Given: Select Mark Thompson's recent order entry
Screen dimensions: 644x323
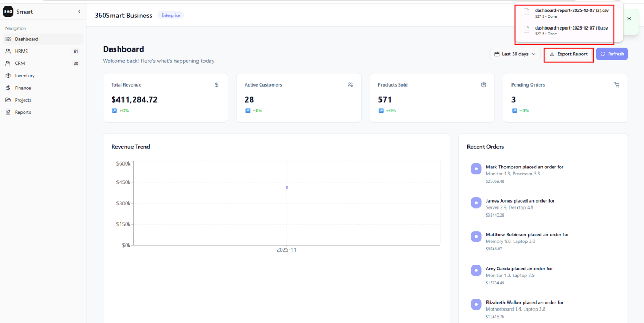Looking at the screenshot, I should click(524, 167).
